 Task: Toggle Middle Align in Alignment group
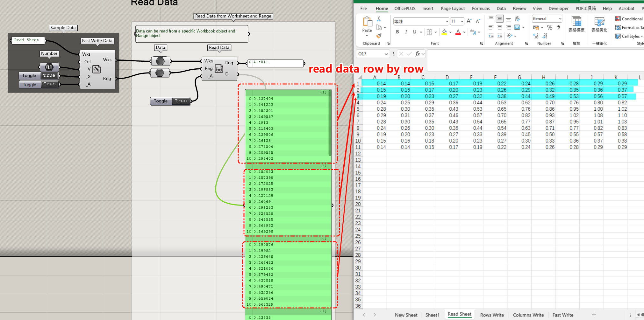coord(500,19)
